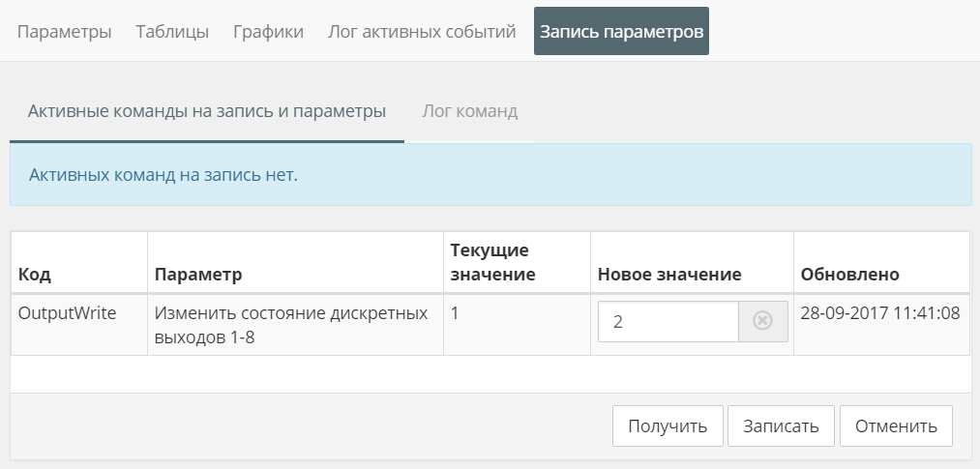Click the Текущие значение column header
980x469 pixels.
[493, 262]
